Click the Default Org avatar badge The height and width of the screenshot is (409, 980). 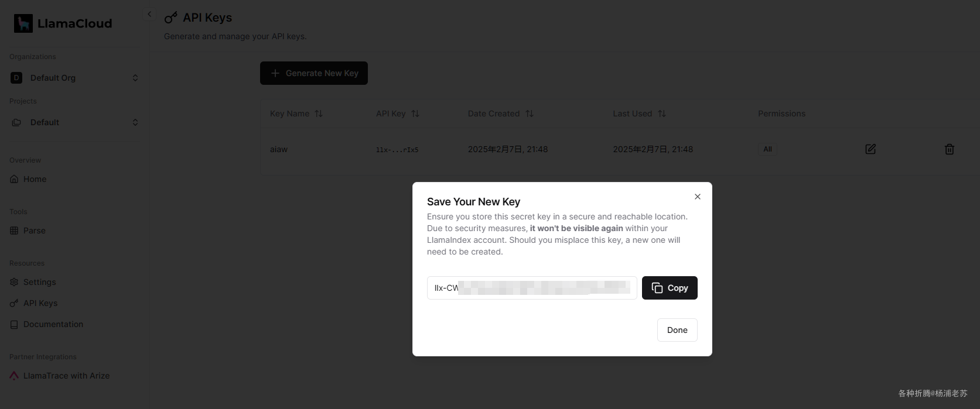[16, 78]
